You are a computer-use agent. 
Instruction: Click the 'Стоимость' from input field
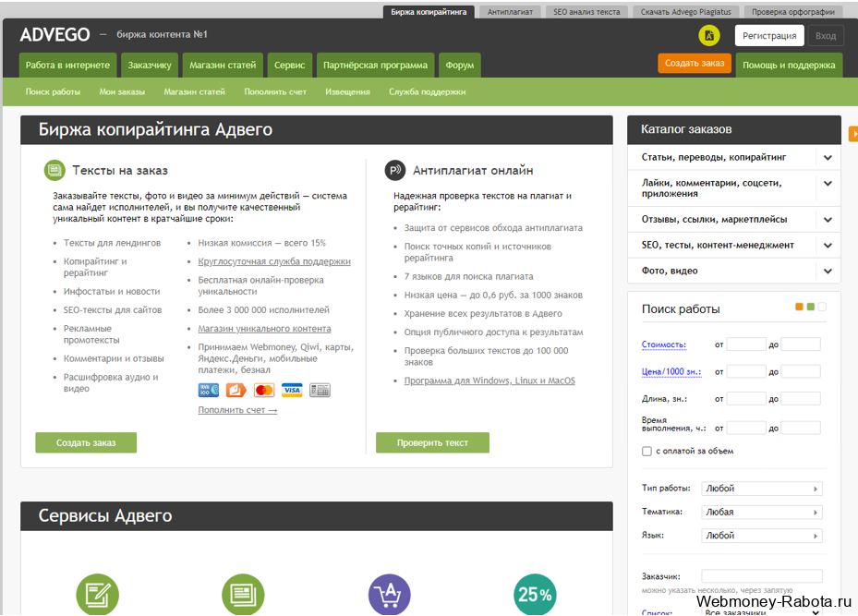tap(746, 344)
